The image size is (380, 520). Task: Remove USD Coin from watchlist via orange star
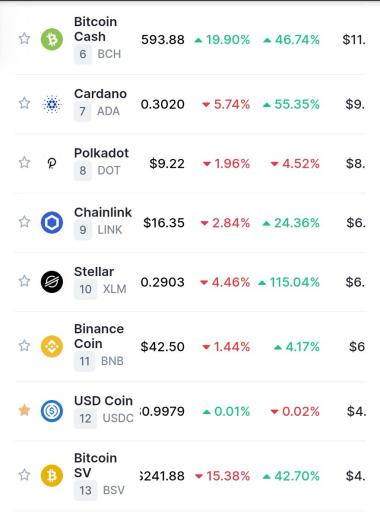[x=24, y=410]
